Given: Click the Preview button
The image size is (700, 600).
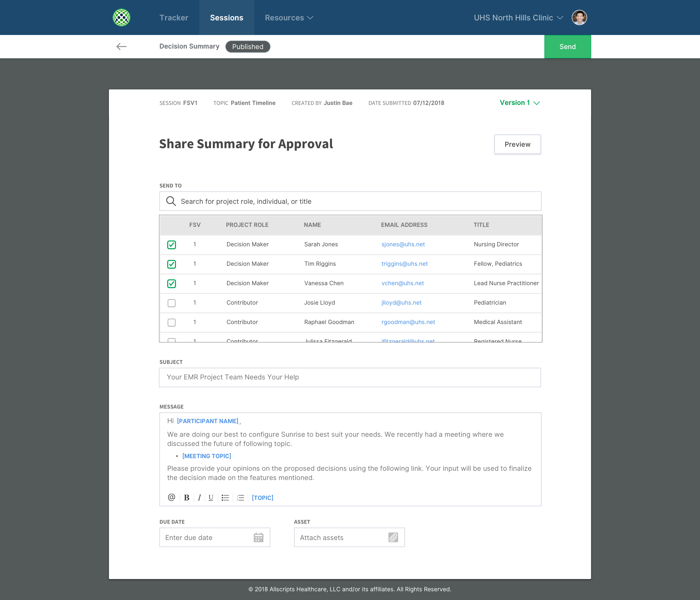Looking at the screenshot, I should tap(517, 144).
